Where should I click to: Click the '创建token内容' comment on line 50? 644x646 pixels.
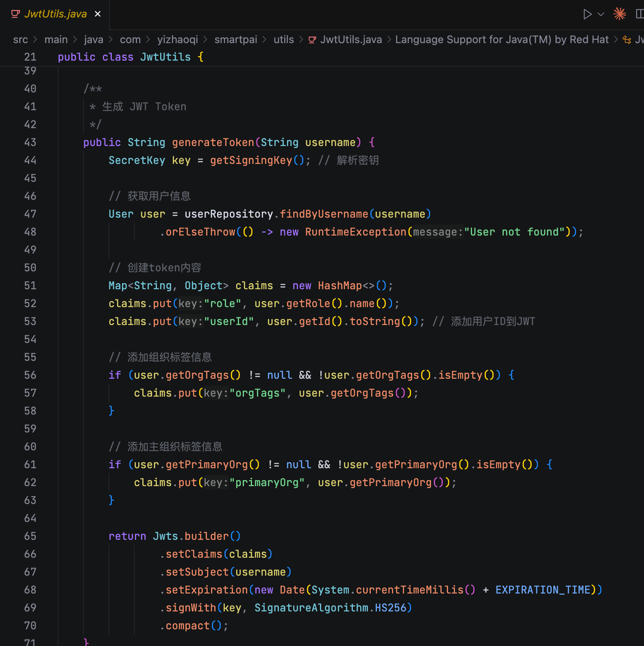coord(164,268)
